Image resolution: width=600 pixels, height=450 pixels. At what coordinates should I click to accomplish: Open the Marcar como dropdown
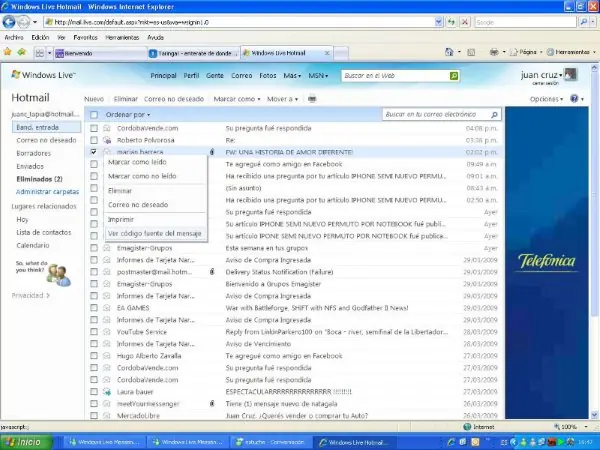[x=237, y=99]
